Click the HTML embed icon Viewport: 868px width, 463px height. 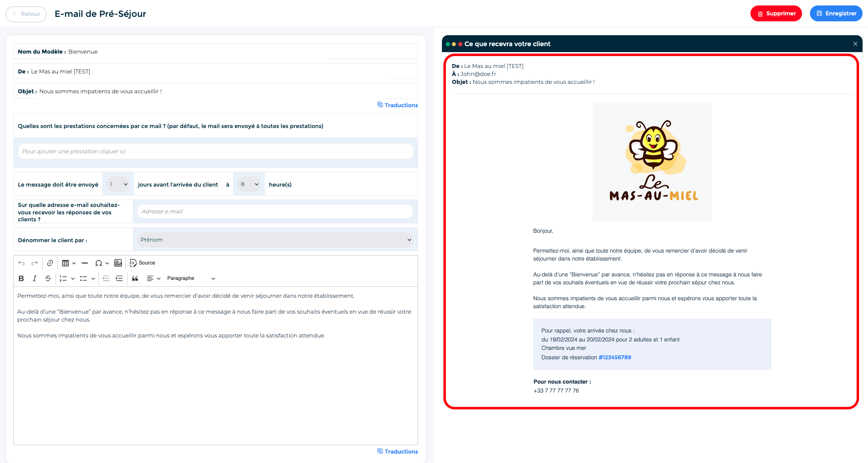[x=118, y=263]
